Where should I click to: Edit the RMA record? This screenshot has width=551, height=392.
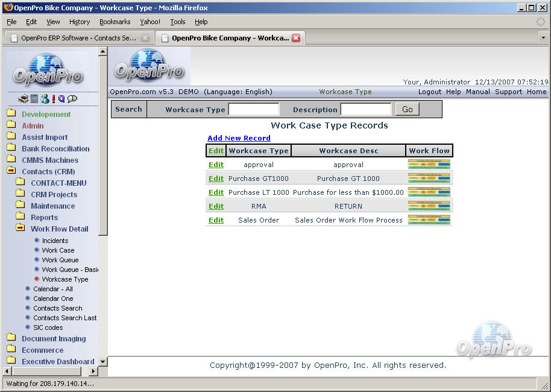[216, 206]
